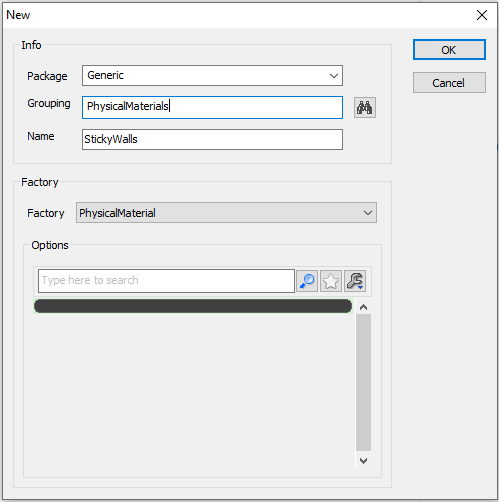Open the wrench settings icon in Options
Screen dimensions: 499x502
click(x=355, y=281)
